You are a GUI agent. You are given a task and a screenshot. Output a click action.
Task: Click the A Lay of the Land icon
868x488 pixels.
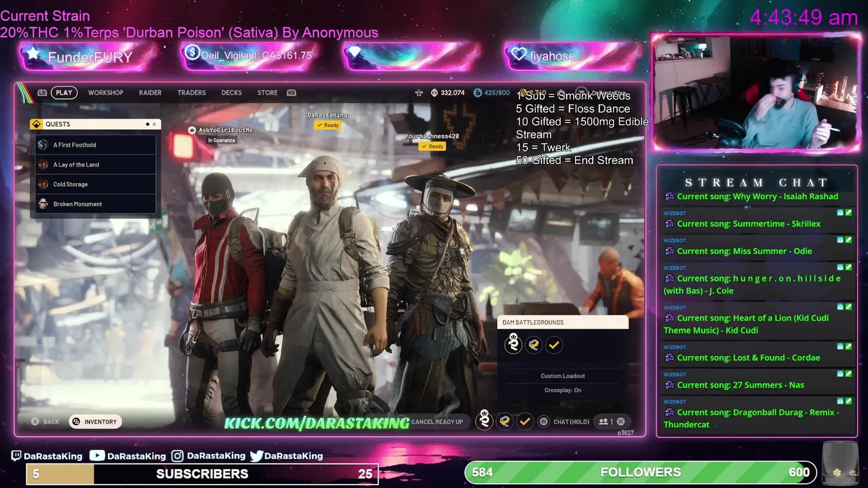point(43,165)
